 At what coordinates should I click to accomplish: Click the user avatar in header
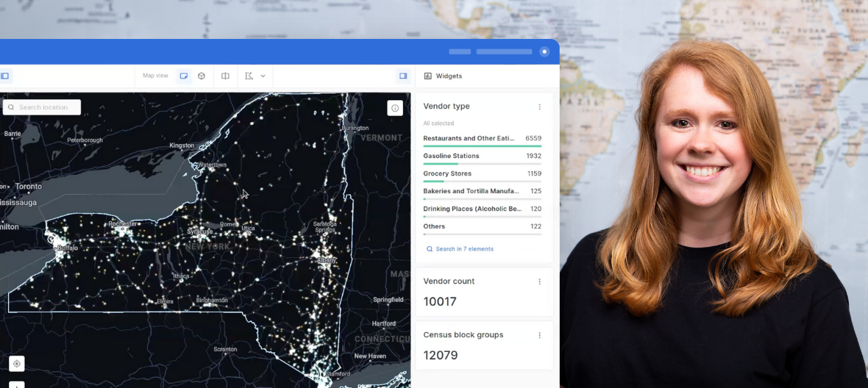coord(544,51)
